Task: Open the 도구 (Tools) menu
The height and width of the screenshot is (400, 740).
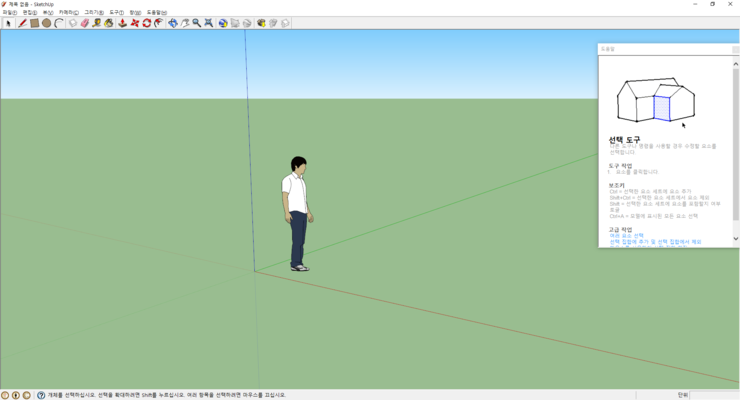Action: tap(117, 12)
